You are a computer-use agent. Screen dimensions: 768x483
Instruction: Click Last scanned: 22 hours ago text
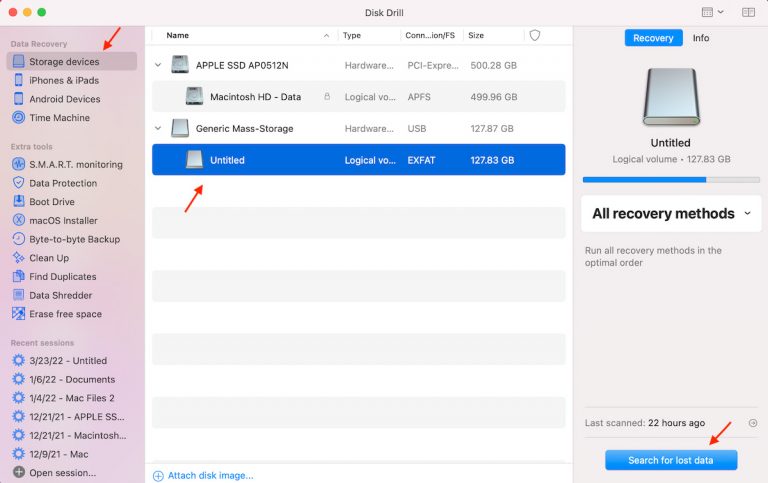645,423
